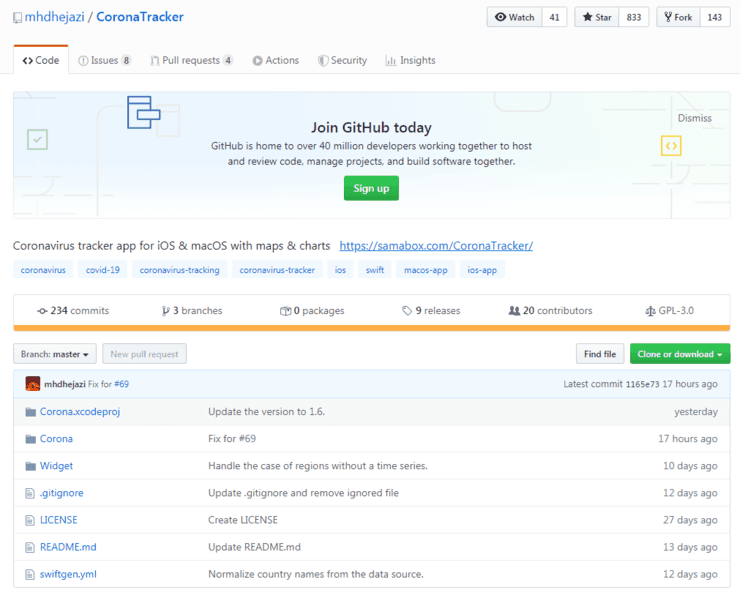Open the GPL-3.0 license link
Screen dimensions: 740x590
coord(670,311)
